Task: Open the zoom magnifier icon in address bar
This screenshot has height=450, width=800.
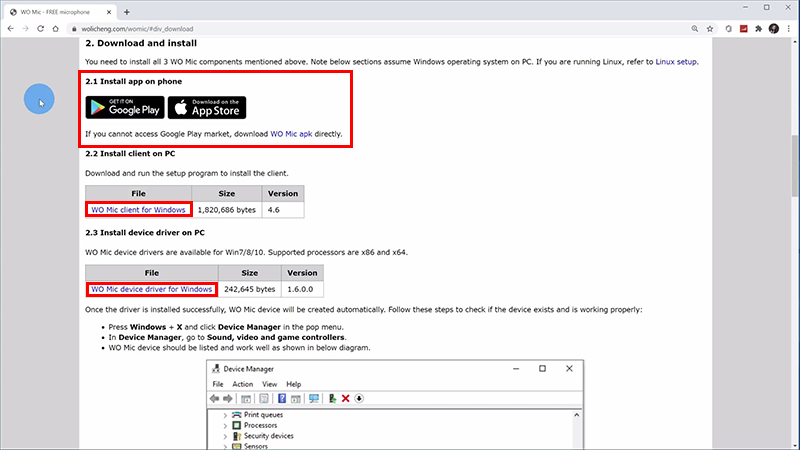Action: [x=694, y=29]
